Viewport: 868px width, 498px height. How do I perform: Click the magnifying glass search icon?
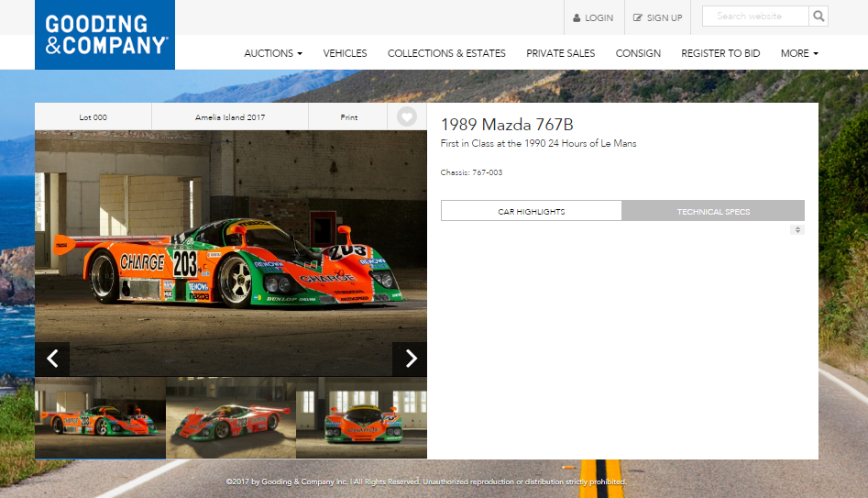819,17
